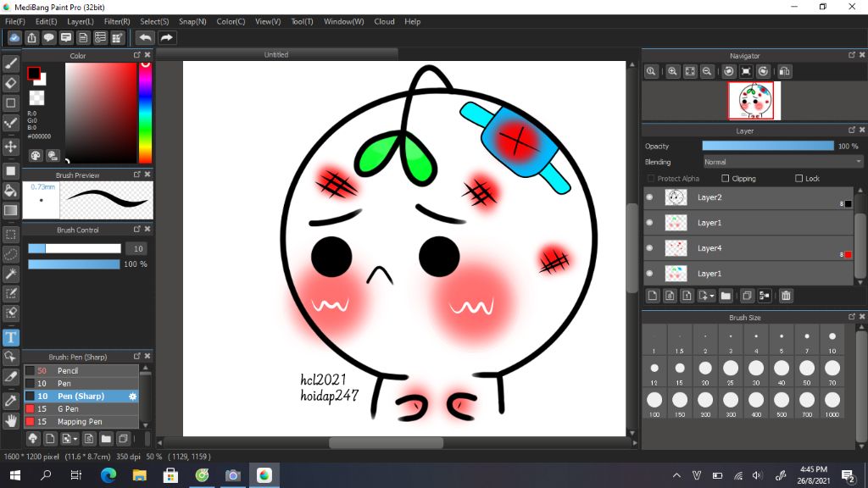
Task: Select Layer4 row
Action: [748, 248]
